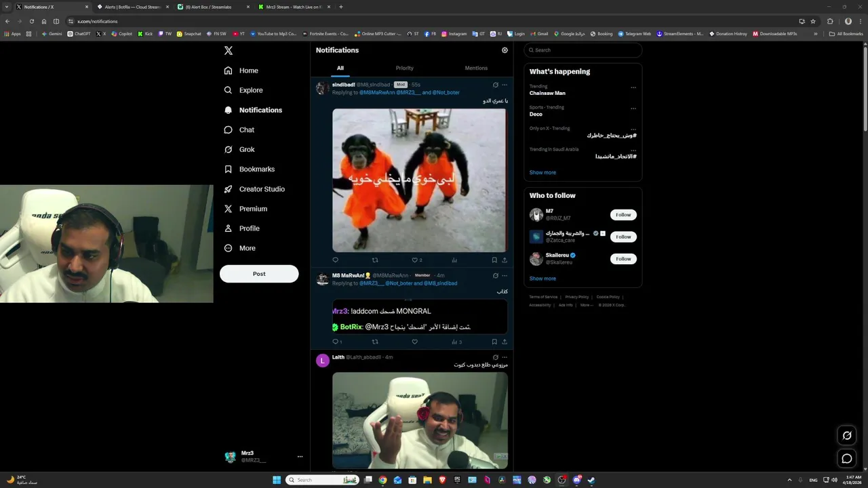Image resolution: width=868 pixels, height=488 pixels.
Task: Like sindibad's post with 2 likes
Action: 416,260
